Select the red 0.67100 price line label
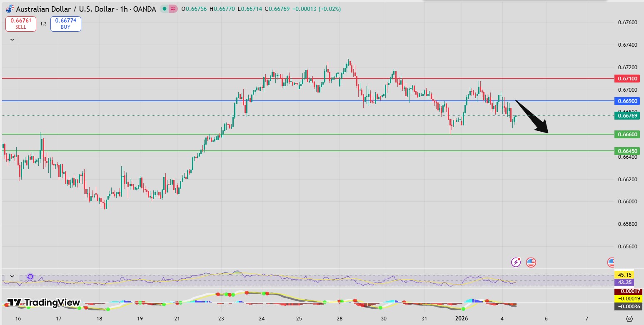The image size is (644, 325). click(x=627, y=78)
